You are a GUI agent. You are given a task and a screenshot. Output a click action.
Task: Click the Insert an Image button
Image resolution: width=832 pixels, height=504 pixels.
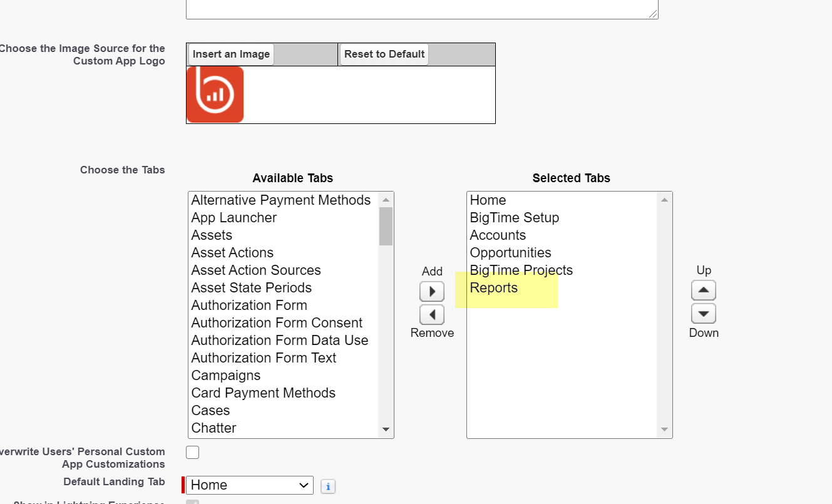(231, 54)
